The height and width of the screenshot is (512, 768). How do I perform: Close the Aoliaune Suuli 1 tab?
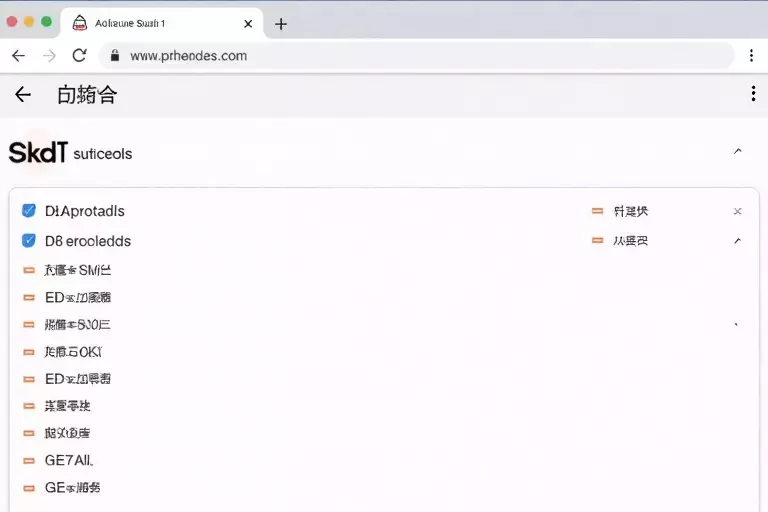[x=248, y=24]
